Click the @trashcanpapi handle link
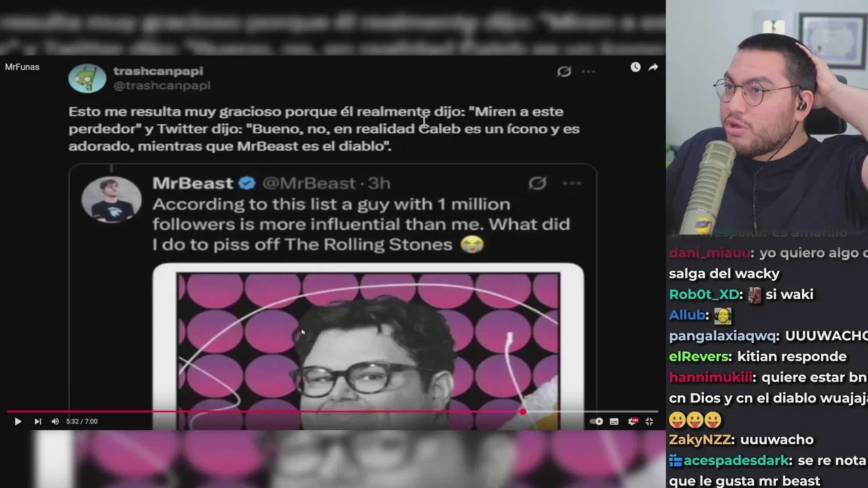This screenshot has height=488, width=868. click(x=161, y=85)
